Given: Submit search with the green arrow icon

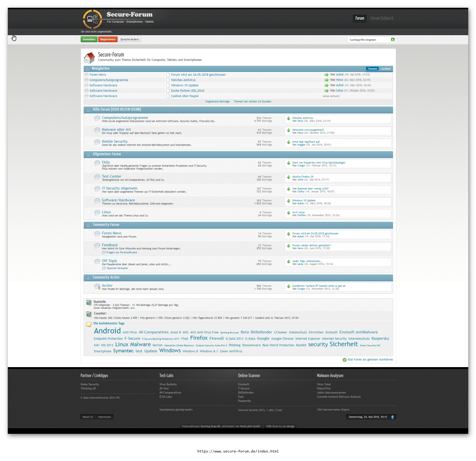Looking at the screenshot, I should (393, 40).
